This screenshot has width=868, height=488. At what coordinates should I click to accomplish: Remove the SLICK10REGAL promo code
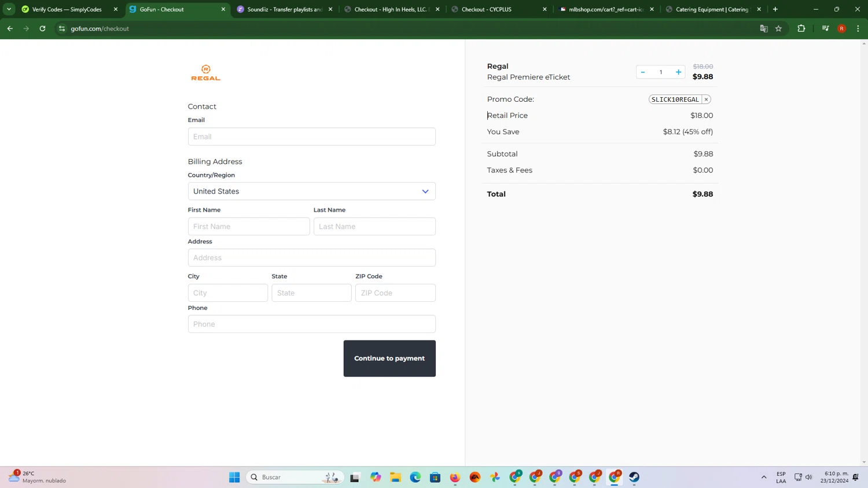pyautogui.click(x=706, y=99)
